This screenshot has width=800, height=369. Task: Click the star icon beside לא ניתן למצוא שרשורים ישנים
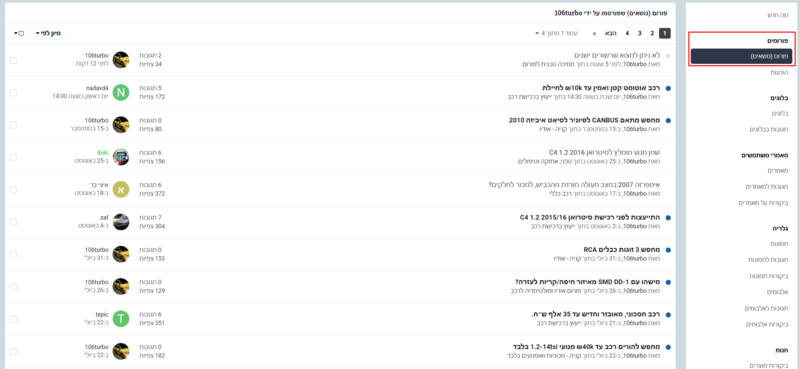668,56
